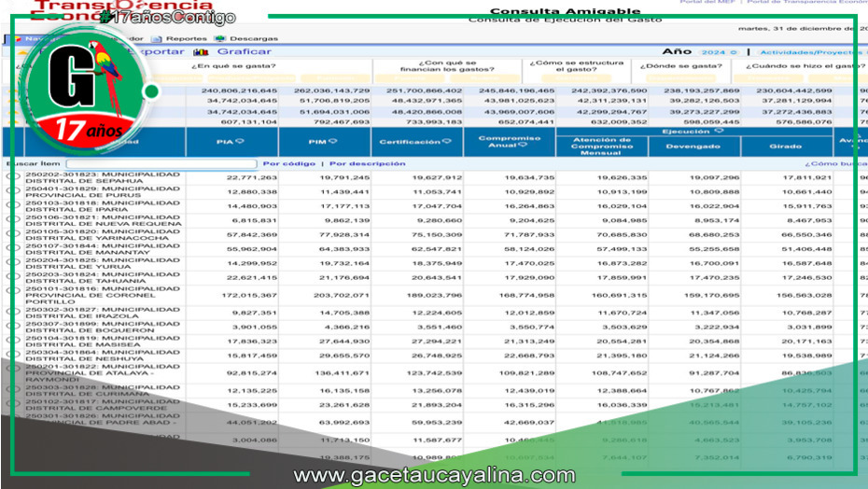Search by code with Por código
The width and height of the screenshot is (868, 489).
click(289, 164)
